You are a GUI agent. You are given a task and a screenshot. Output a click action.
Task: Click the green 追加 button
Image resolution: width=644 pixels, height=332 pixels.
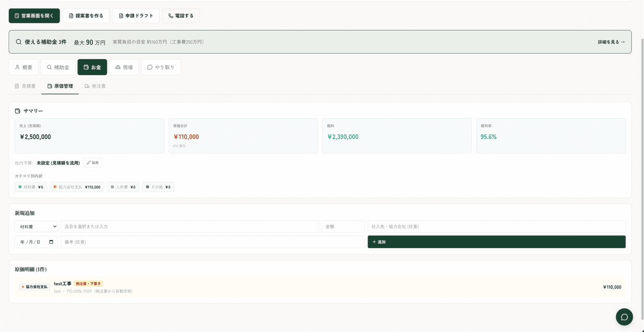(x=496, y=242)
